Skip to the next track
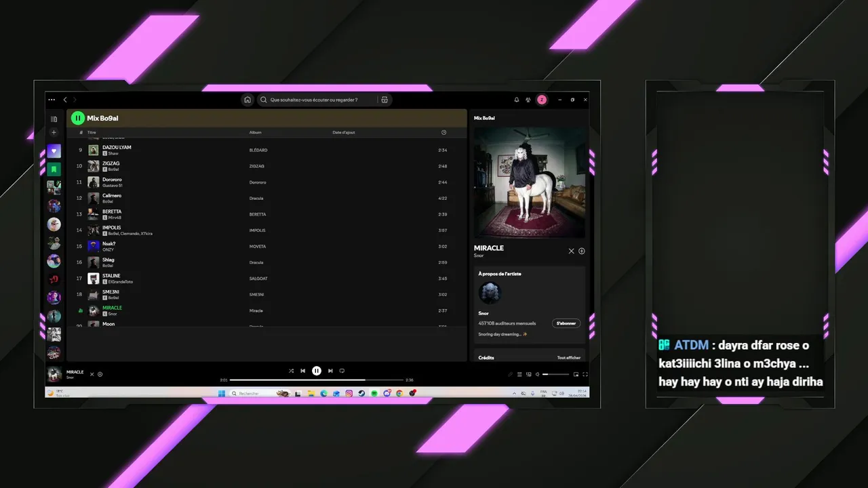Viewport: 868px width, 488px height. (x=330, y=371)
